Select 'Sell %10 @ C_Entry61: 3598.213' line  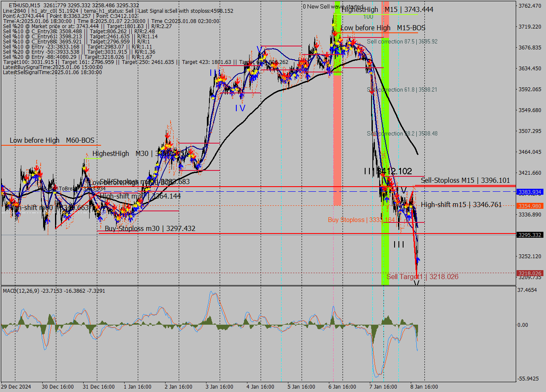80,37
